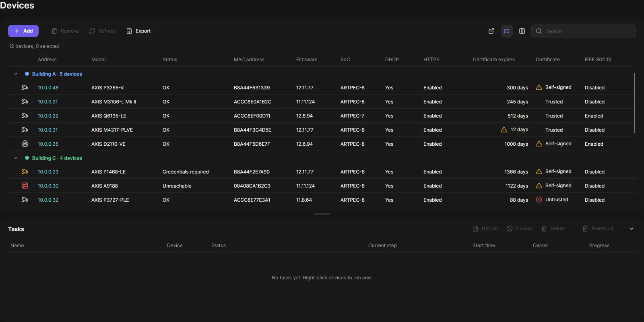Viewport: 644px width, 322px height.
Task: Click the Delete button in Tasks panel
Action: pos(553,229)
